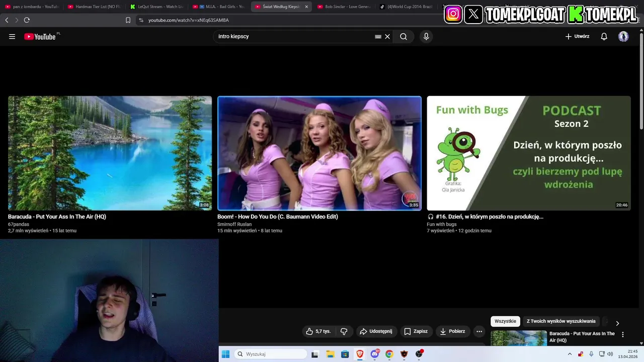Open options menu for sidebar Baracuda video
This screenshot has height=362, width=644.
click(623, 334)
